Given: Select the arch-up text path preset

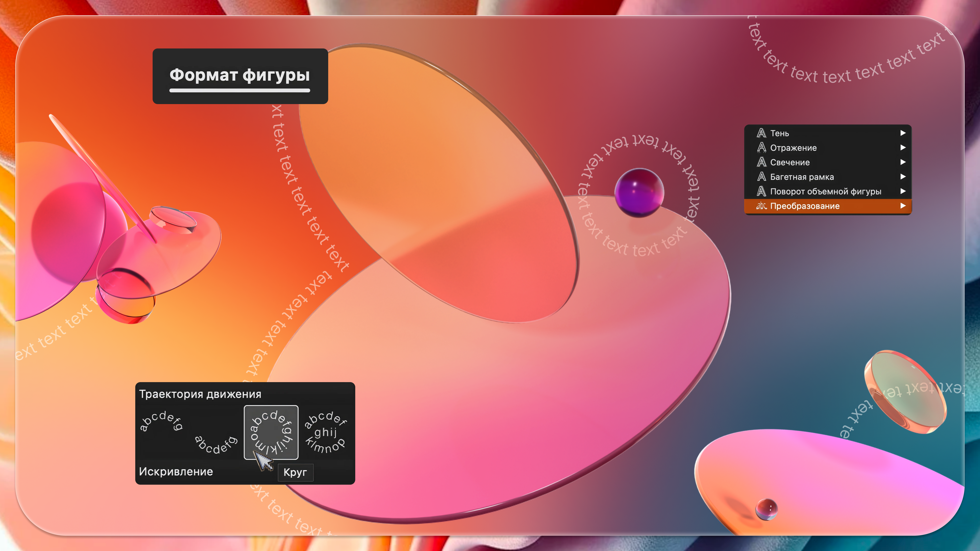Looking at the screenshot, I should click(161, 421).
